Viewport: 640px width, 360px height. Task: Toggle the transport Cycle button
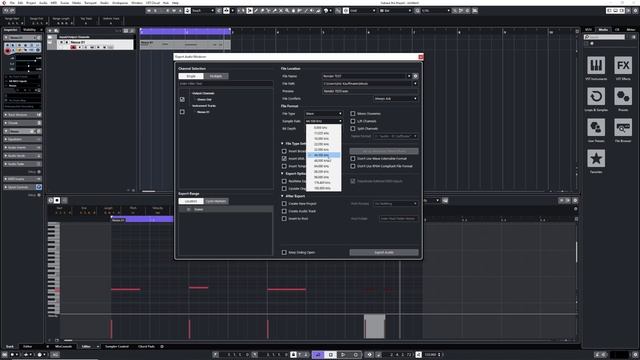coord(318,355)
